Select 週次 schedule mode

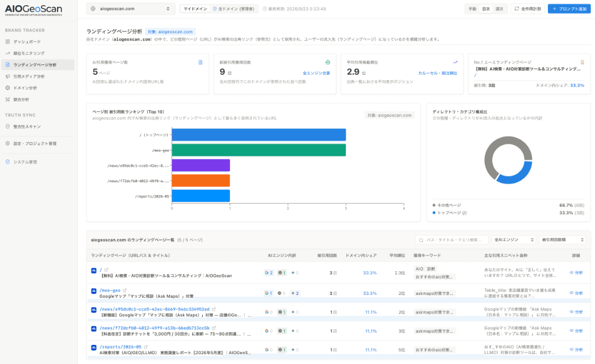pyautogui.click(x=499, y=9)
